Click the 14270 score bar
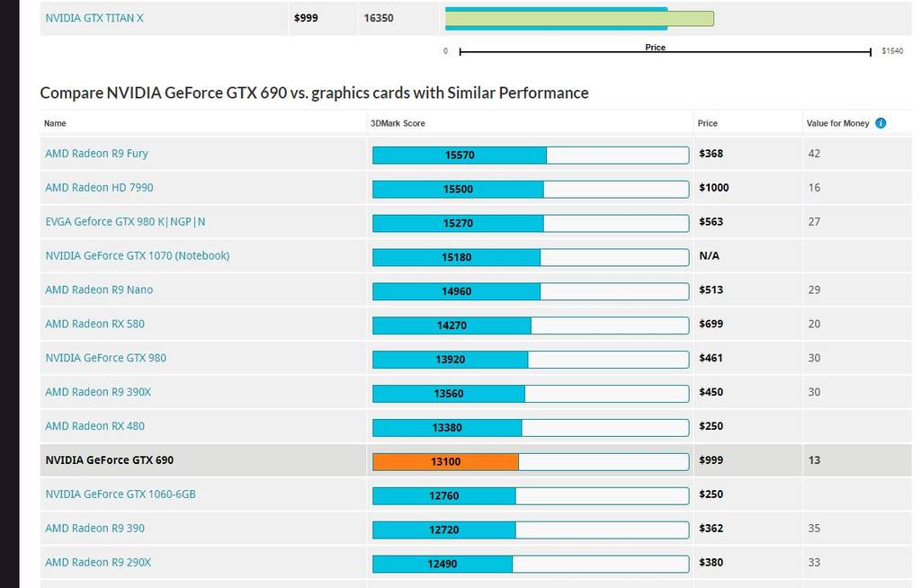The height and width of the screenshot is (588, 921). [531, 325]
